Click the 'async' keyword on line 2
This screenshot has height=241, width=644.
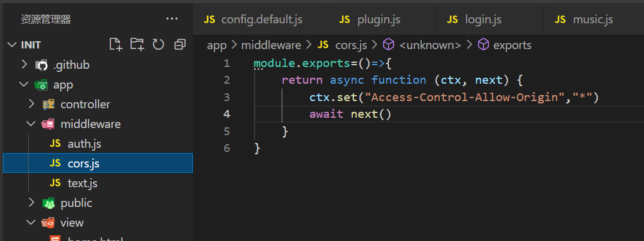click(347, 80)
